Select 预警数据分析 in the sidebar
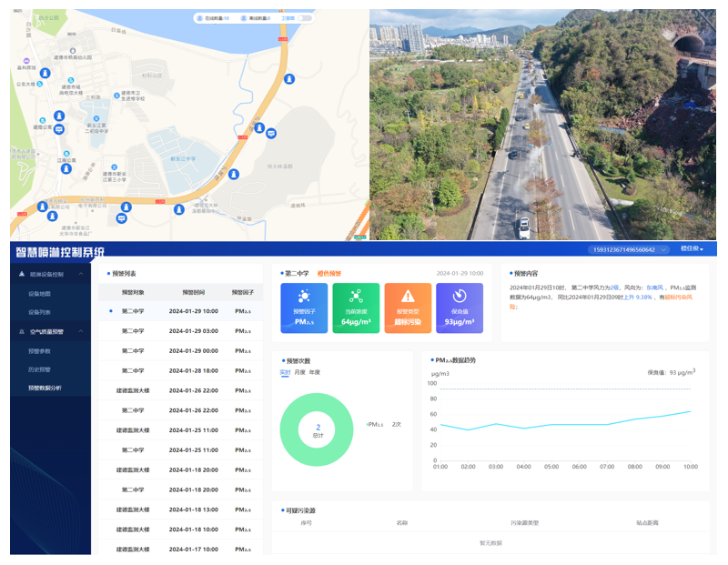The image size is (728, 565). click(x=45, y=388)
